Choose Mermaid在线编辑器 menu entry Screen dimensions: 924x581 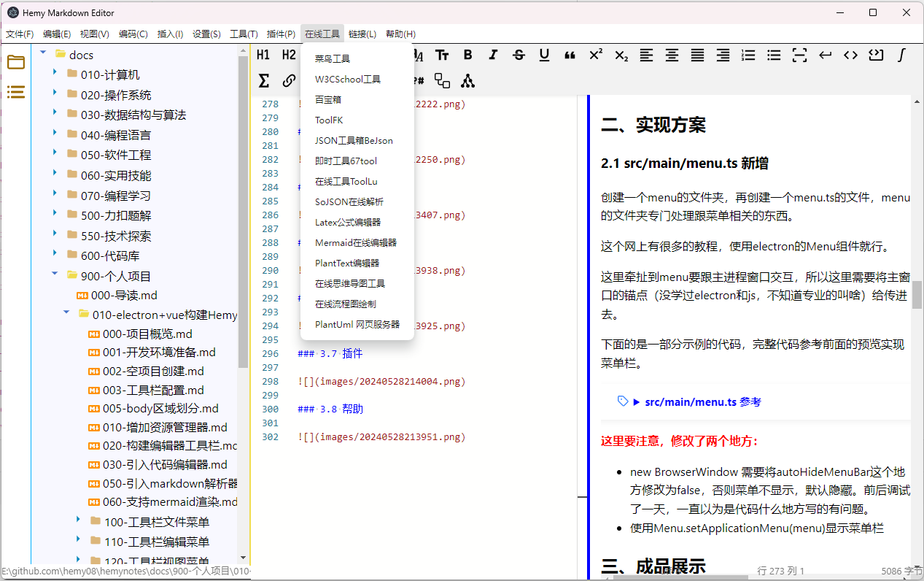point(356,242)
